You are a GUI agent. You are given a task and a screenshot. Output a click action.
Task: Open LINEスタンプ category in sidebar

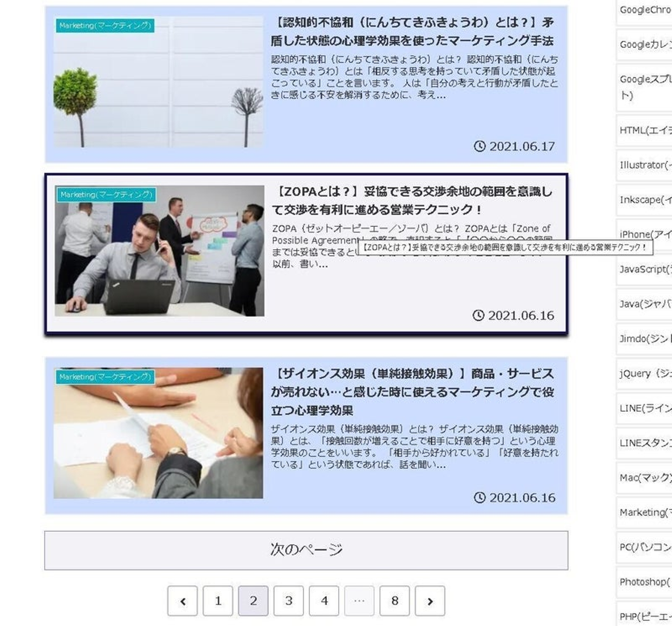click(x=644, y=443)
